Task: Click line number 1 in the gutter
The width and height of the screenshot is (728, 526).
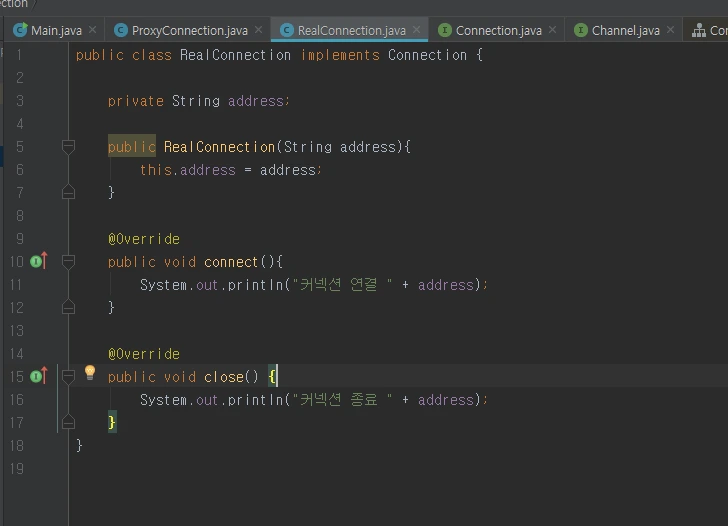Action: (x=19, y=55)
